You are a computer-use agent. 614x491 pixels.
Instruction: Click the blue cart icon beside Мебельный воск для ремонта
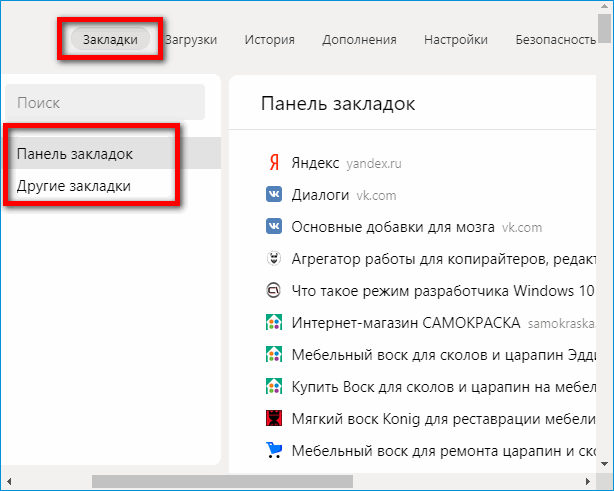pyautogui.click(x=274, y=450)
